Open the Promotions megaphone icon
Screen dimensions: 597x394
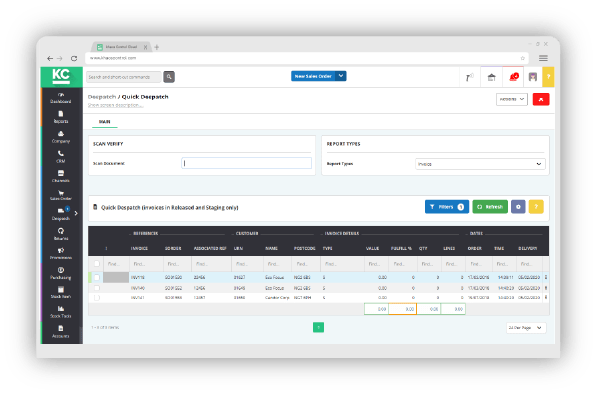point(61,250)
